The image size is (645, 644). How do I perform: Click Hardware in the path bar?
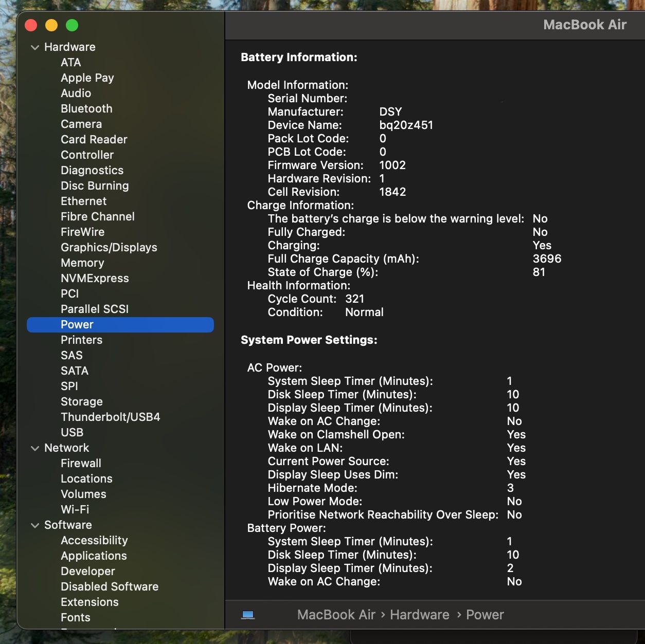420,615
